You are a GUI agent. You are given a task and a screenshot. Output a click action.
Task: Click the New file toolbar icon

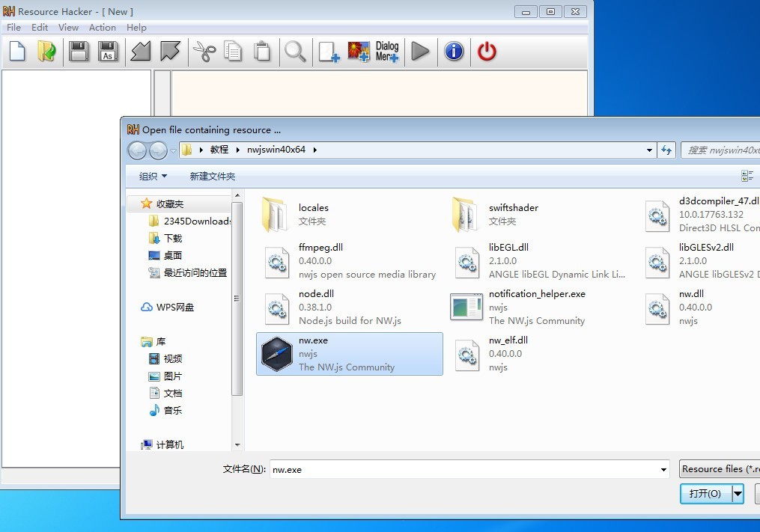tap(16, 52)
